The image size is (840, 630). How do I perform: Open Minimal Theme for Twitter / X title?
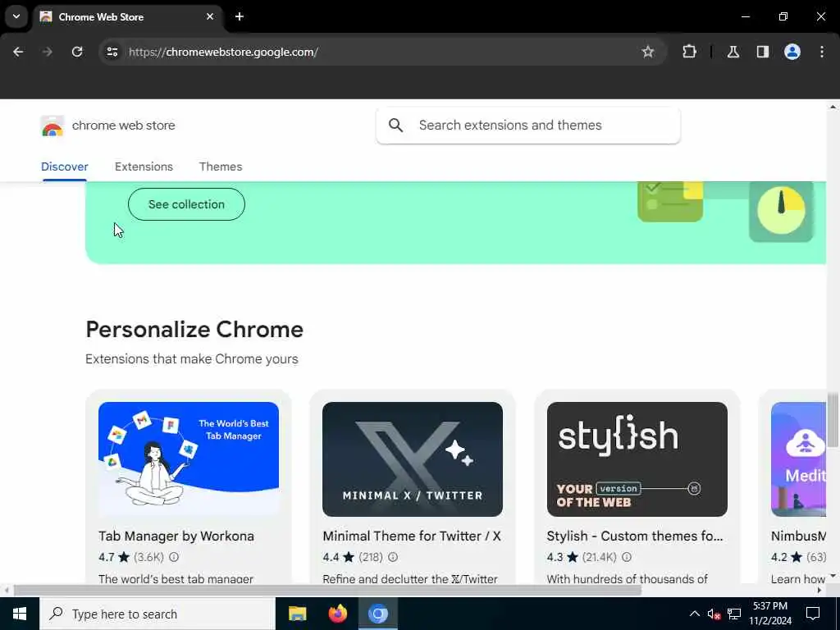[412, 536]
